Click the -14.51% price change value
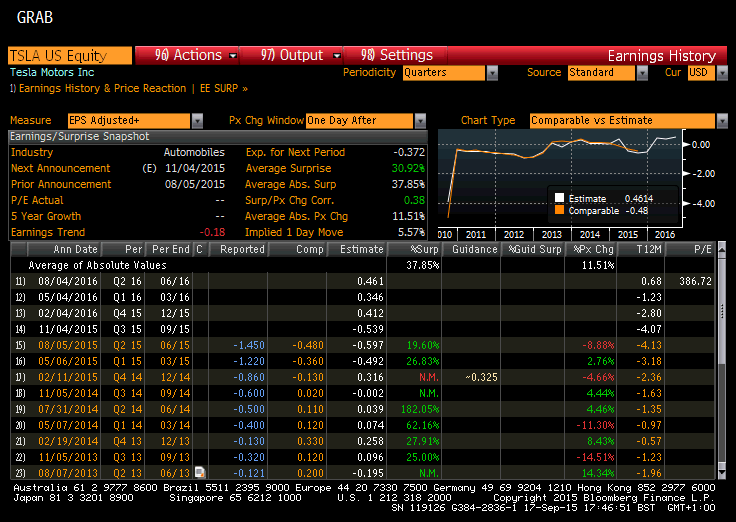Viewport: 736px width, 522px height. (595, 457)
